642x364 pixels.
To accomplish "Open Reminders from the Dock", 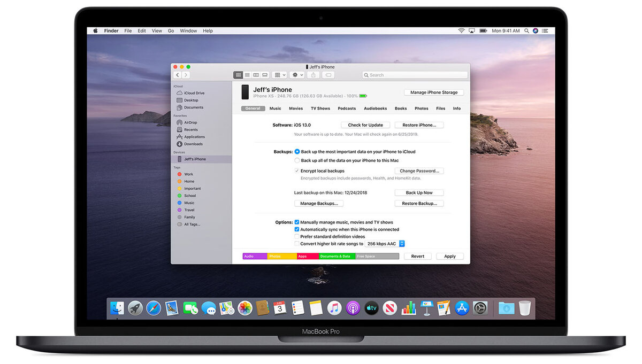I will pos(298,308).
